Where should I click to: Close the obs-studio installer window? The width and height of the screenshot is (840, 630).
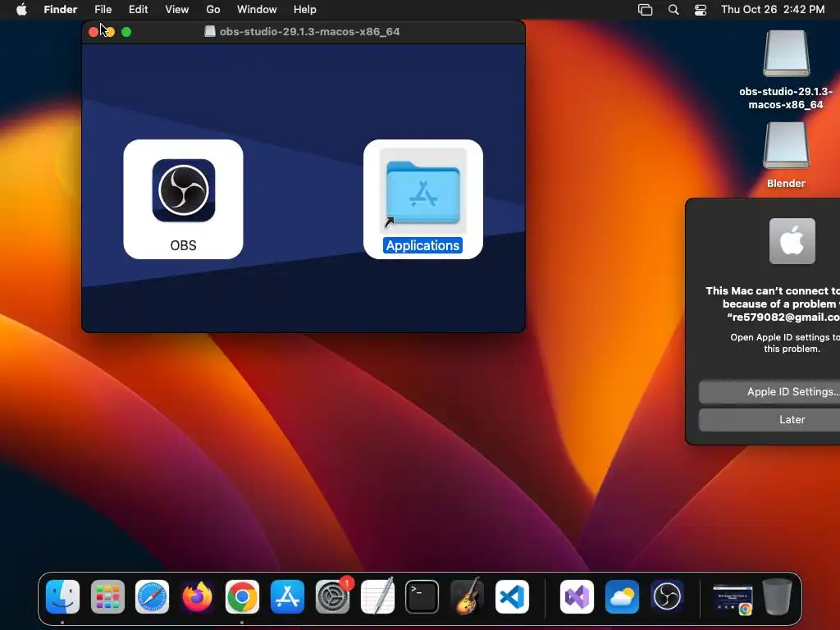pos(94,32)
